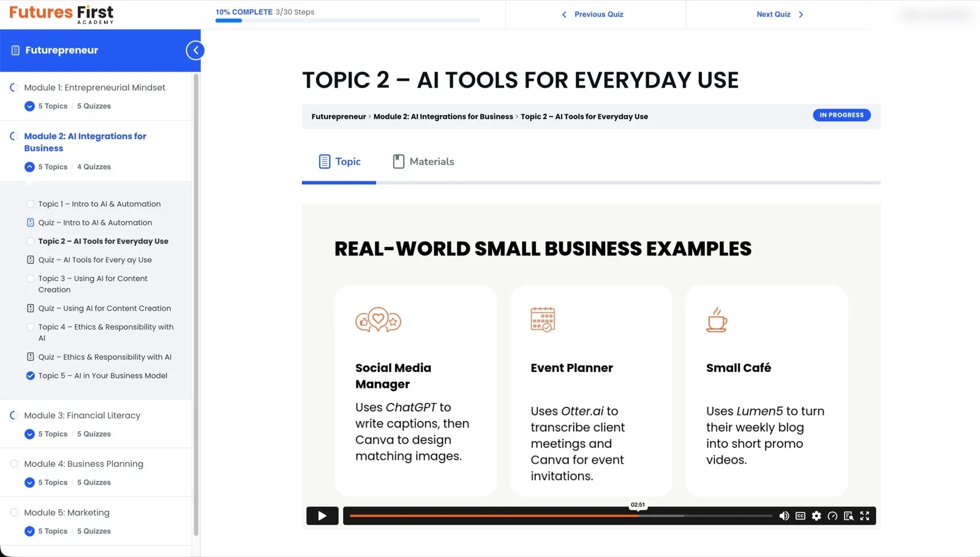
Task: Go to Next Quiz
Action: tap(780, 14)
